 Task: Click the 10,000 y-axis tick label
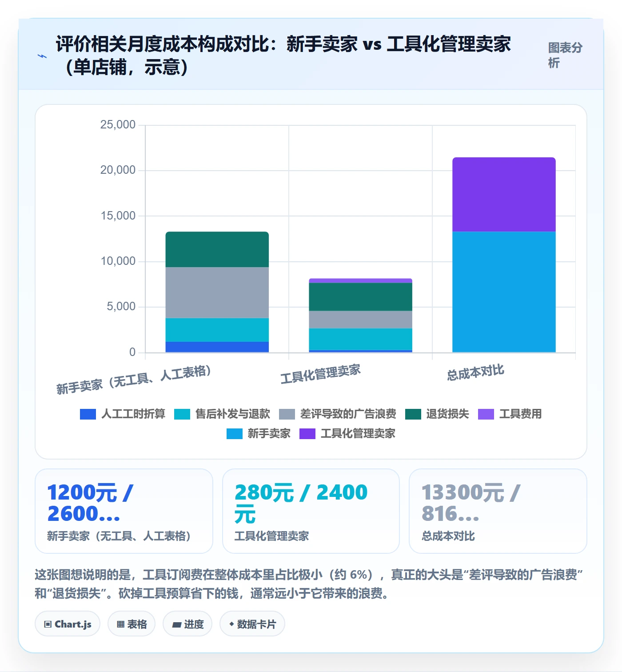[118, 261]
